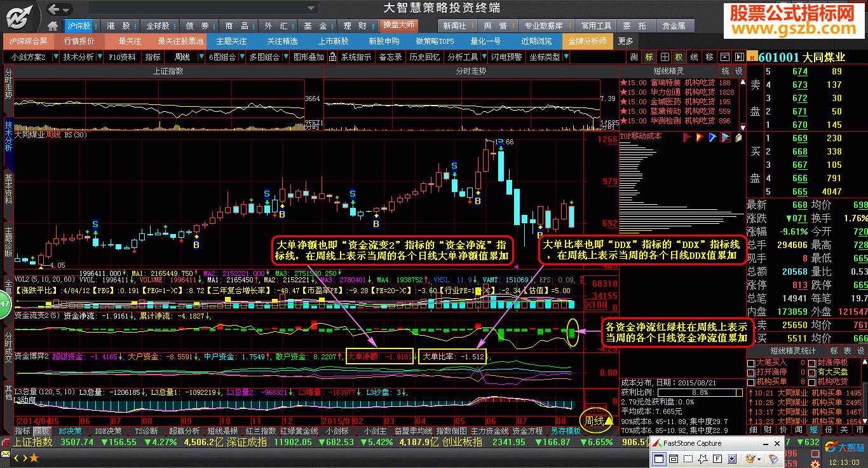The image size is (868, 468).
Task: Click the 统 statistics icon in 短线精灵 panel
Action: (725, 71)
